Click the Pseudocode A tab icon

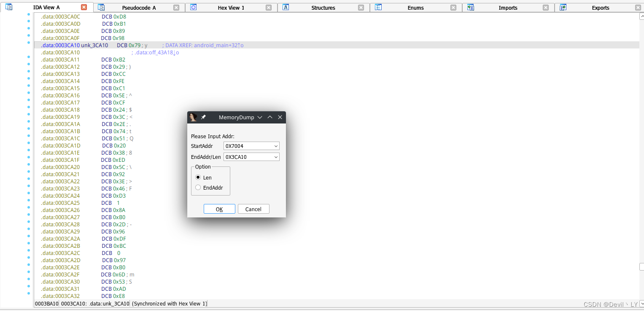point(101,7)
